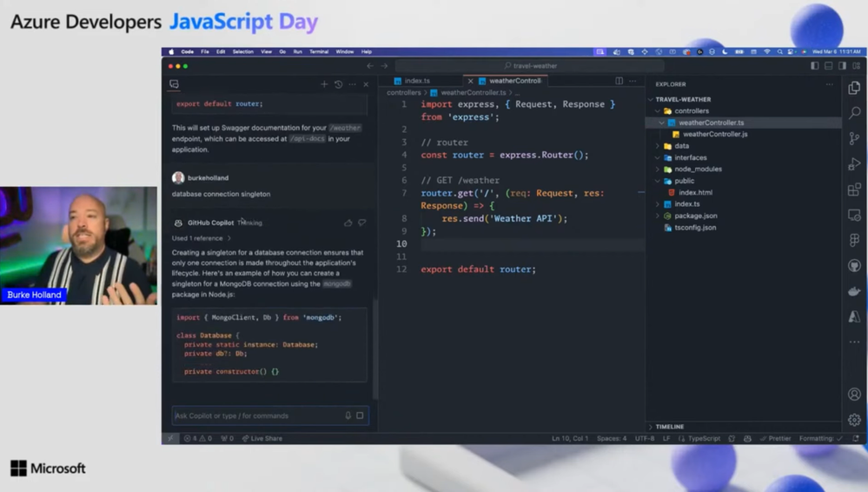Open the notifications bell in status bar
This screenshot has width=868, height=492.
[x=856, y=438]
